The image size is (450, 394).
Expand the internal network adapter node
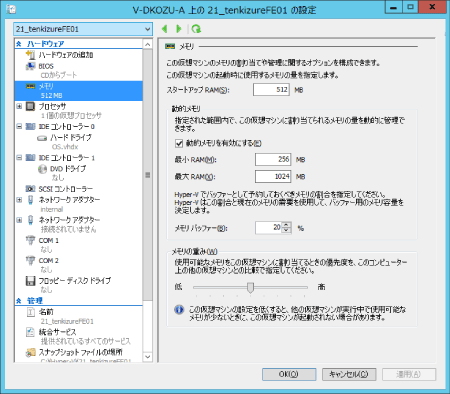click(x=19, y=200)
